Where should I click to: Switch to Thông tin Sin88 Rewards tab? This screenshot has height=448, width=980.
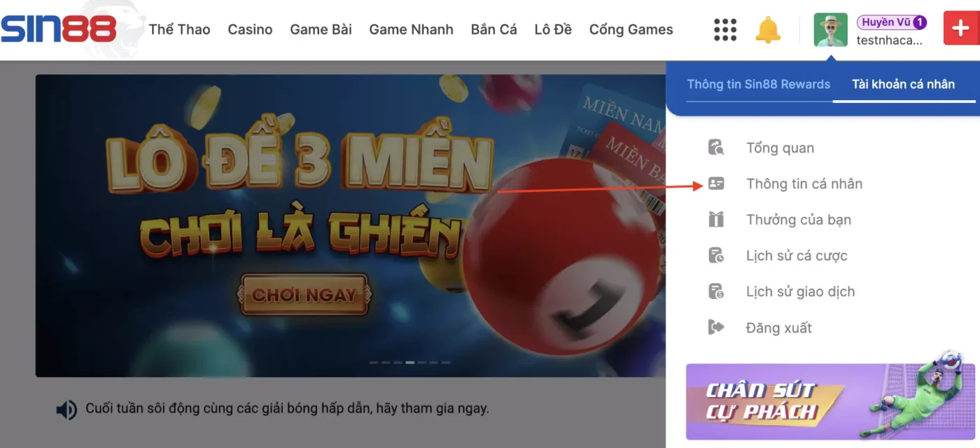pyautogui.click(x=758, y=85)
